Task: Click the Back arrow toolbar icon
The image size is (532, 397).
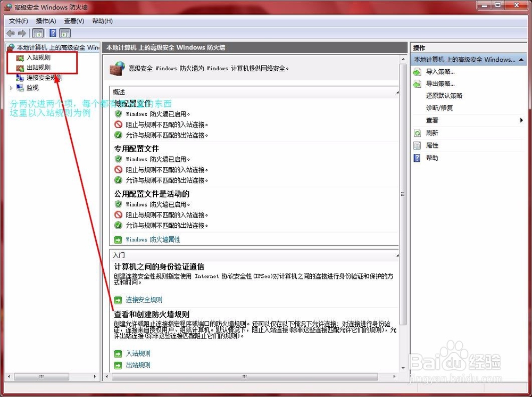Action: tap(11, 33)
